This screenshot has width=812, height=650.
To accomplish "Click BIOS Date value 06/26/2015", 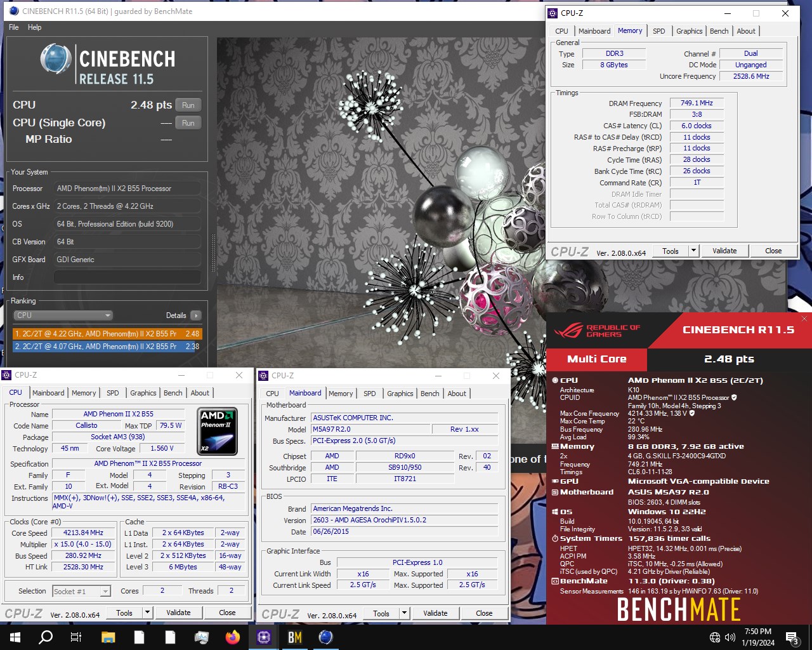I will [x=405, y=532].
